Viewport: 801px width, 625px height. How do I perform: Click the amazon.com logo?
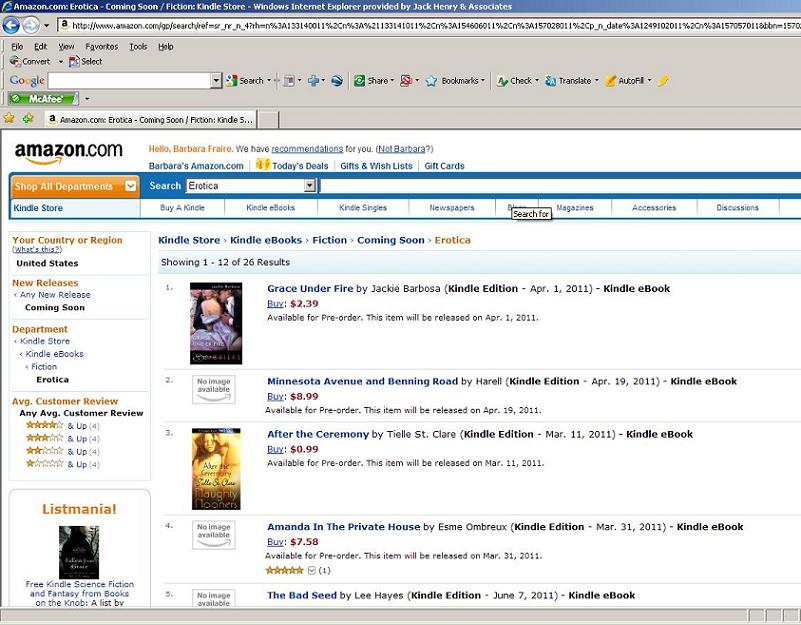pyautogui.click(x=68, y=153)
